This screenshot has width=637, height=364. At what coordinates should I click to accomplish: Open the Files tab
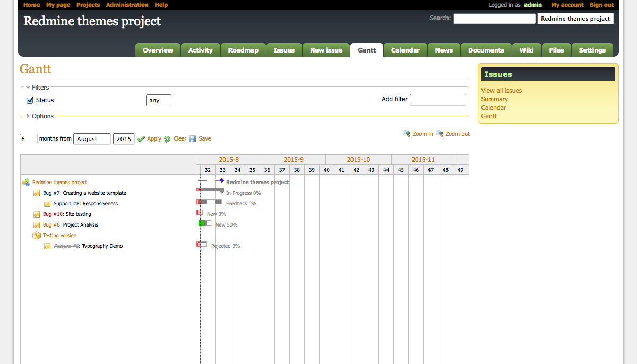556,50
